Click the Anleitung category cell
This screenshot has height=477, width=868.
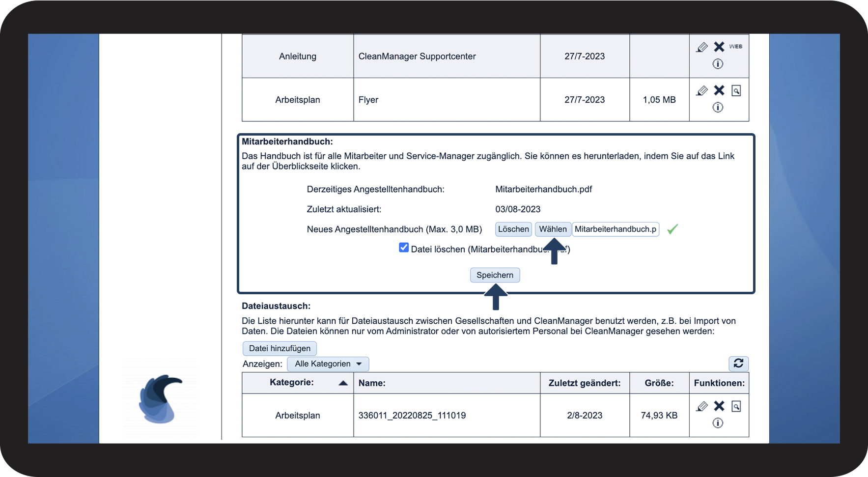coord(298,56)
